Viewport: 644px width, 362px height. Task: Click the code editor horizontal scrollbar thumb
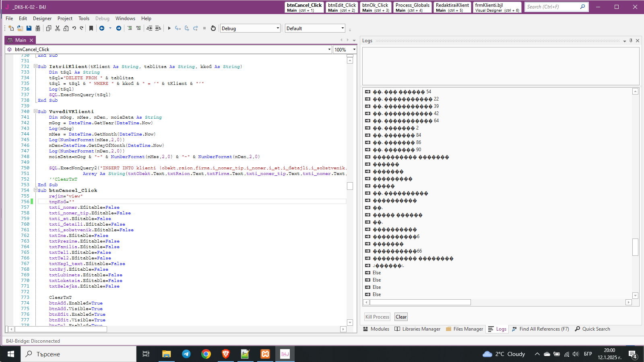click(x=61, y=329)
